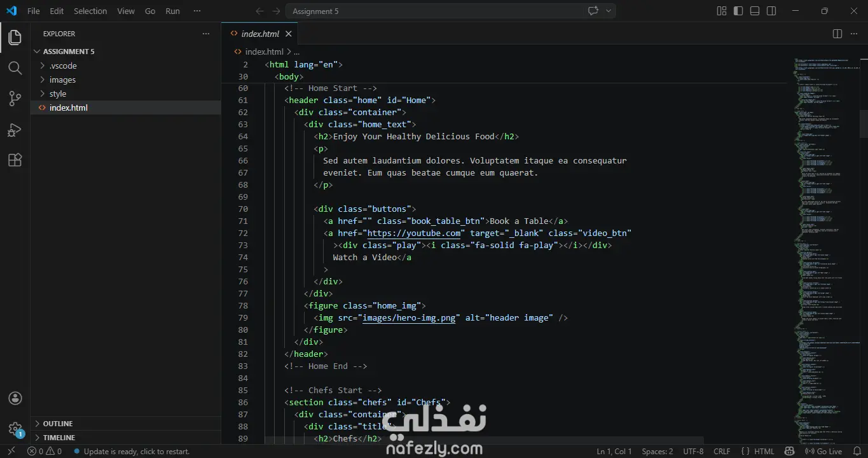Click the EXPLORER panel title
The width and height of the screenshot is (868, 458).
[59, 34]
